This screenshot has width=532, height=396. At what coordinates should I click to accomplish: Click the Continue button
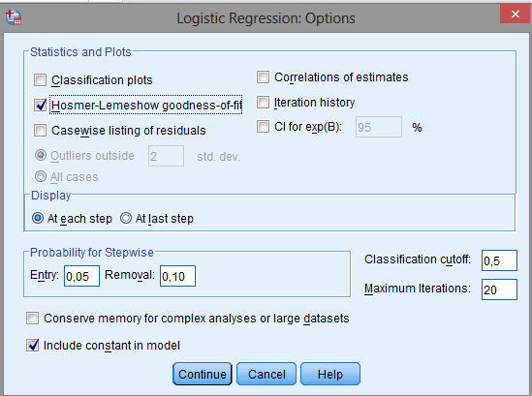203,374
